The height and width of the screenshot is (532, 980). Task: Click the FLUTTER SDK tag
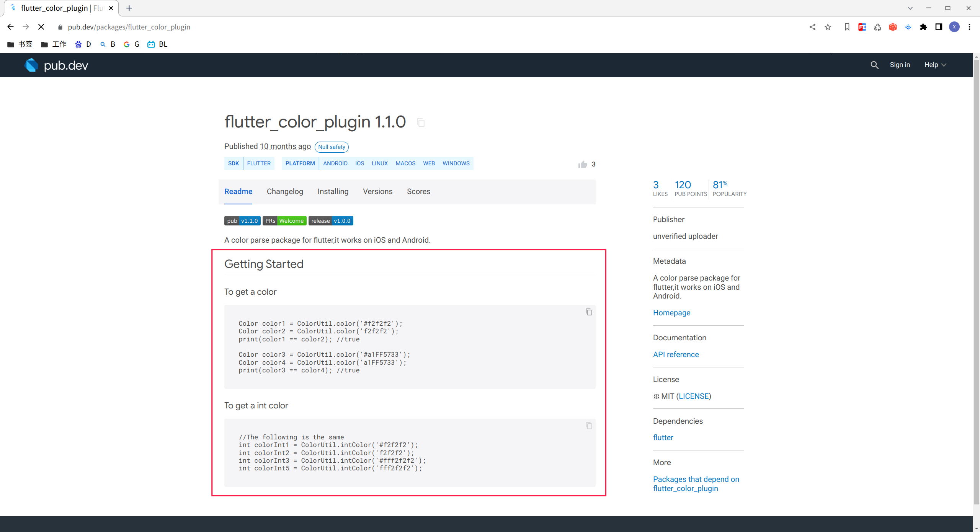point(259,163)
